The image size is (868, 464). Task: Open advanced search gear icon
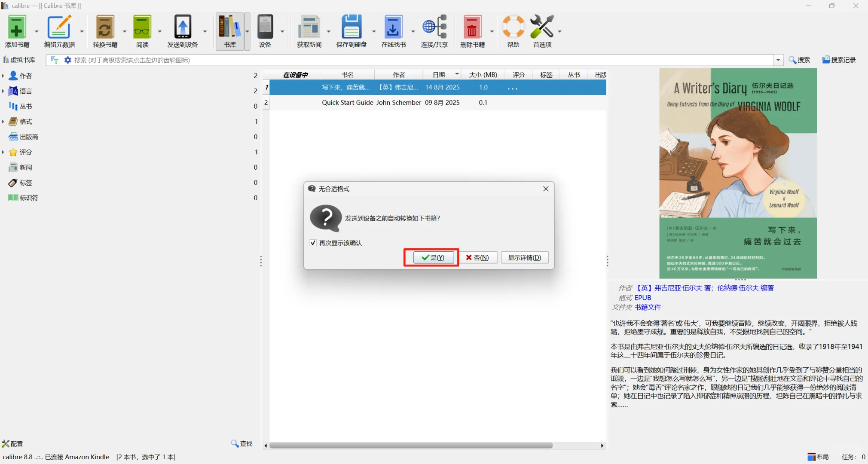(67, 60)
